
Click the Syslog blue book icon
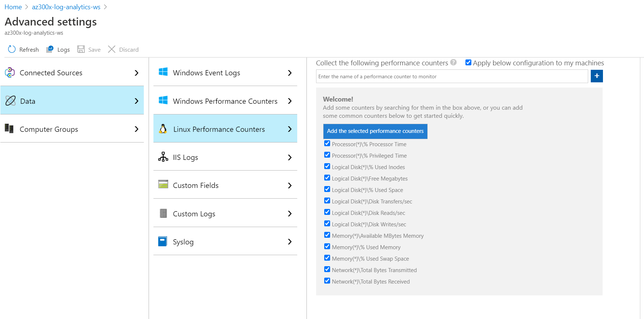click(163, 241)
